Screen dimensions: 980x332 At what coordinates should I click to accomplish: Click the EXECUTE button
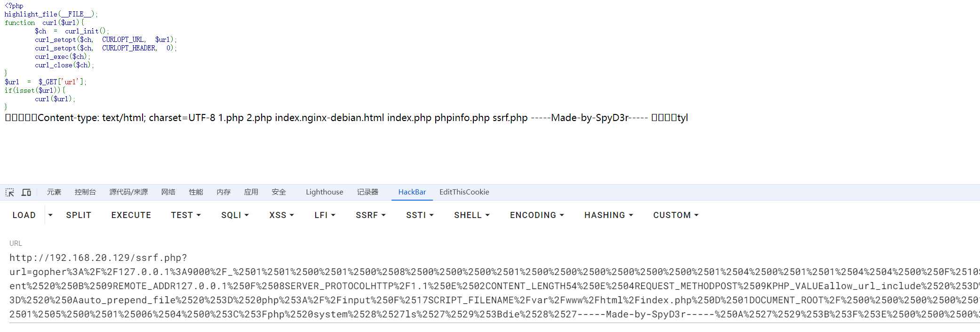131,215
